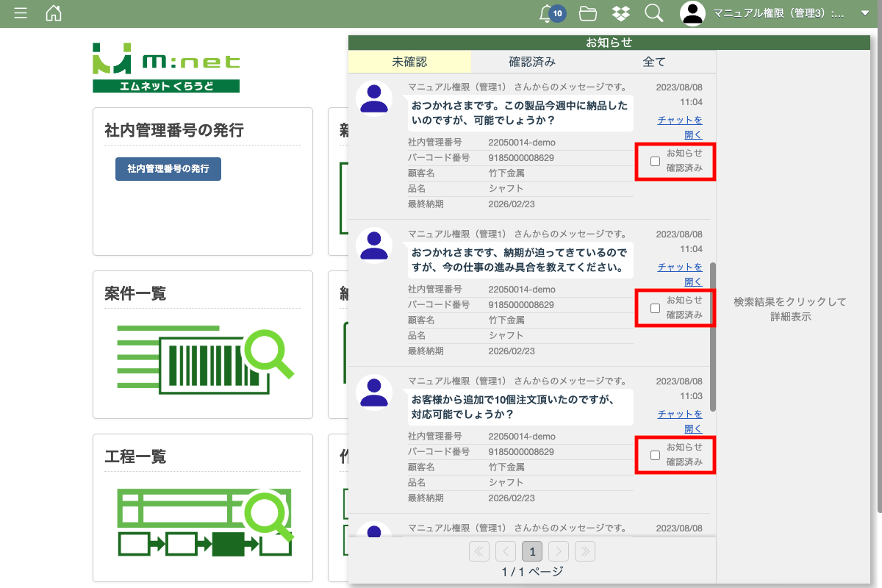Click the Dropbox icon
The height and width of the screenshot is (588, 882).
click(620, 13)
